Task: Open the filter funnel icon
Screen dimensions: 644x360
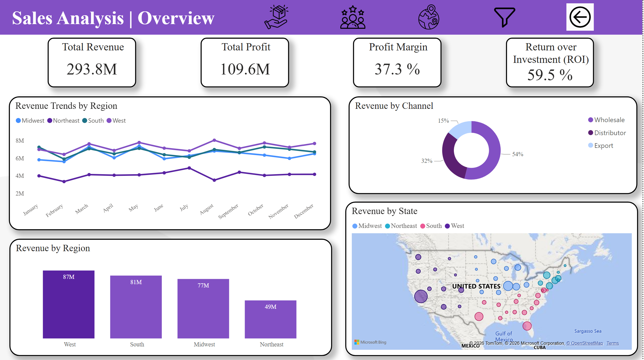Action: click(504, 17)
